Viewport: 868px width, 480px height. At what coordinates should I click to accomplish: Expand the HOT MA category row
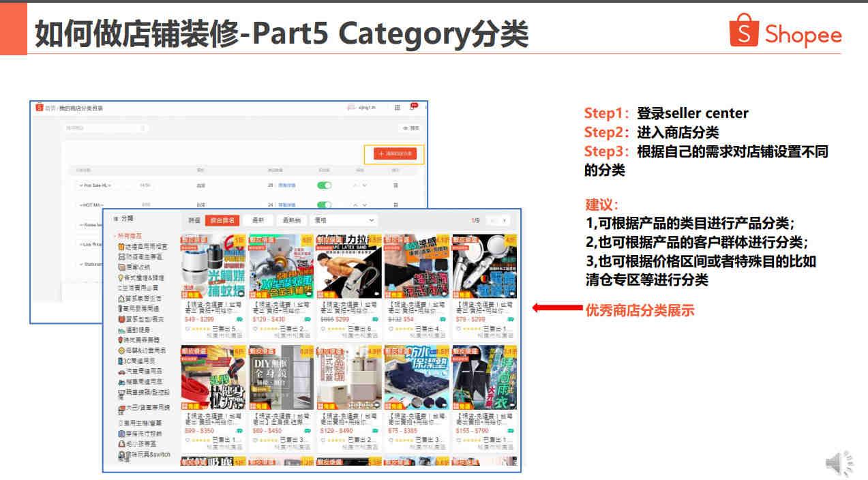(81, 205)
